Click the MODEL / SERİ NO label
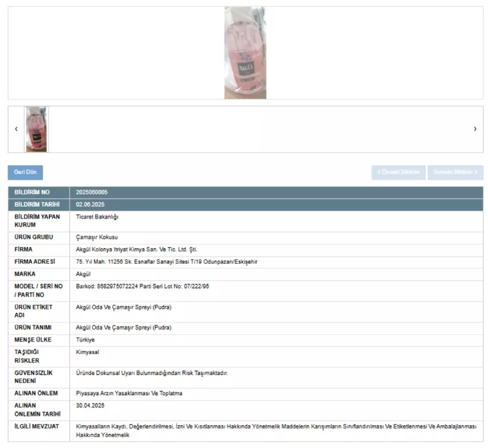The width and height of the screenshot is (488, 448). (39, 291)
